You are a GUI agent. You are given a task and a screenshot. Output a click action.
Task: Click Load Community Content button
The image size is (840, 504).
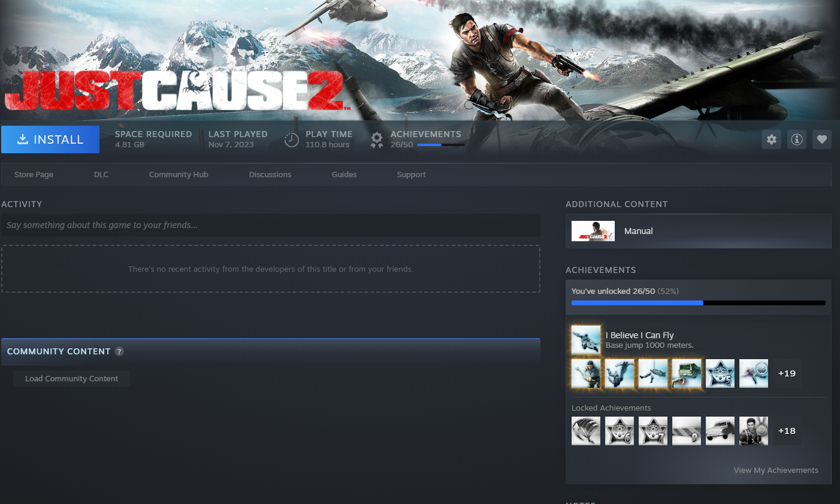pyautogui.click(x=71, y=378)
